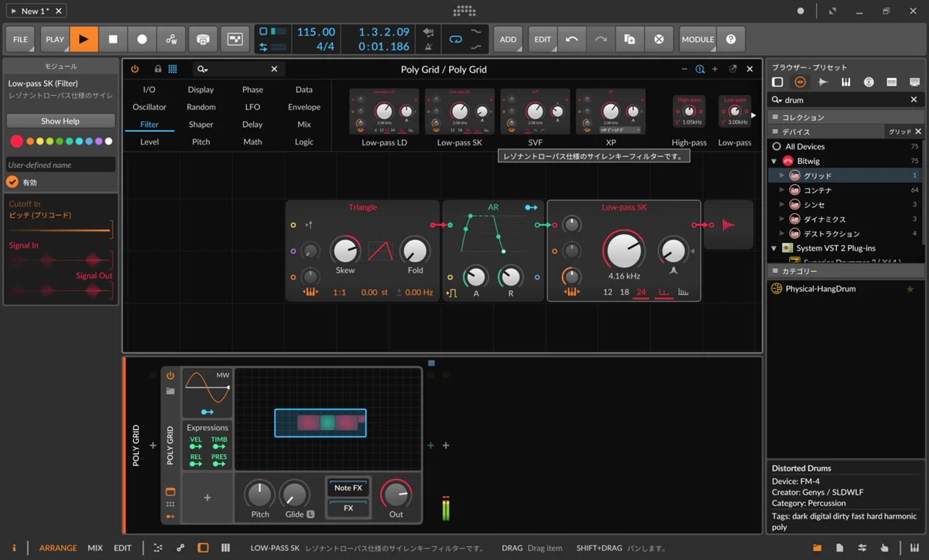Select All Devices radio option
Image resolution: width=929 pixels, height=560 pixels.
pyautogui.click(x=776, y=146)
